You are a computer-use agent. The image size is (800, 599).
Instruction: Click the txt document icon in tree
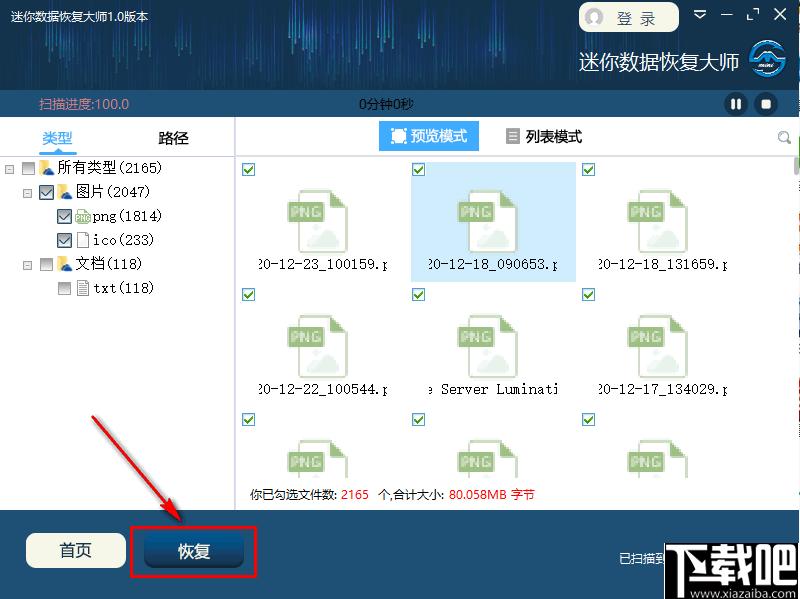tap(83, 288)
